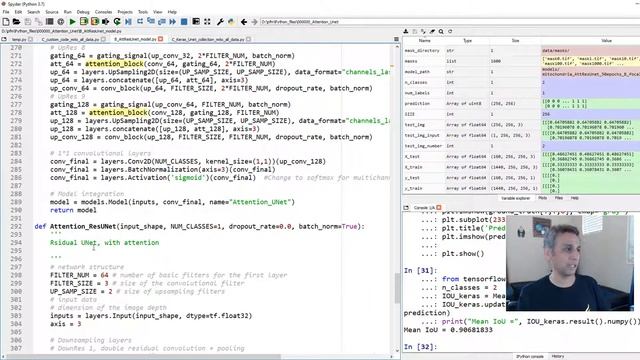
Task: Toggle fullscreen mode icon
Action: click(207, 22)
